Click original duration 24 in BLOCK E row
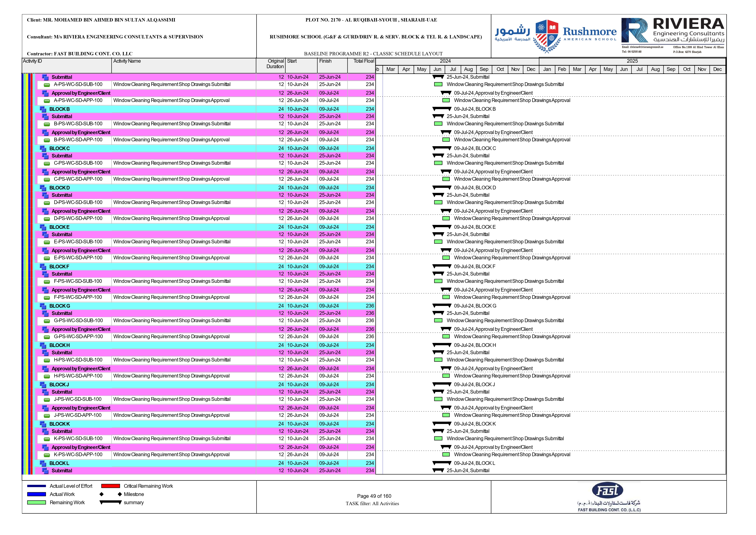The image size is (756, 535). [x=281, y=227]
